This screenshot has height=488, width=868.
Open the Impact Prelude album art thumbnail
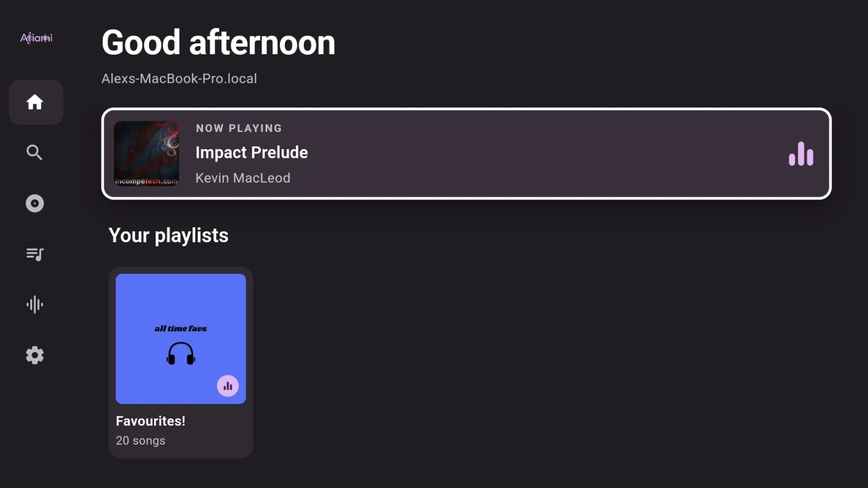click(x=146, y=153)
